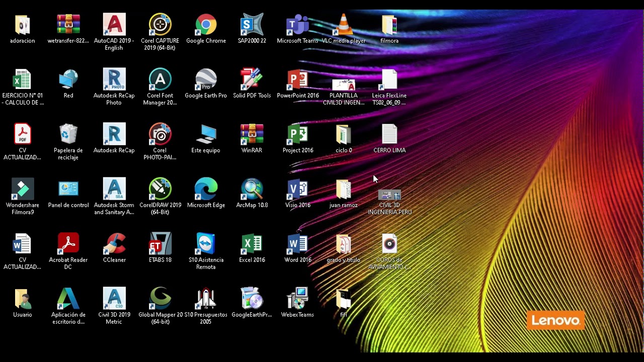
Task: Click the ETABS 18 shortcut
Action: pos(160,244)
